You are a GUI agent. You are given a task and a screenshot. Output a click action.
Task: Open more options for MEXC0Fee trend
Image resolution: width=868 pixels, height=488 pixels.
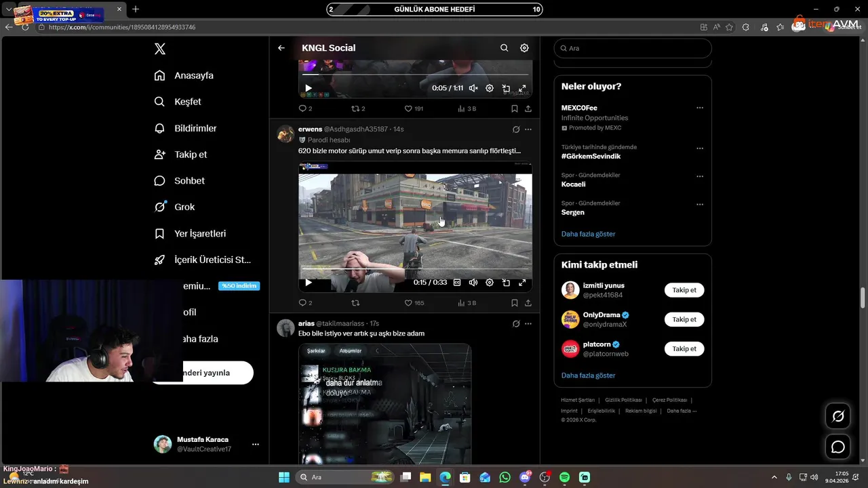pyautogui.click(x=700, y=108)
